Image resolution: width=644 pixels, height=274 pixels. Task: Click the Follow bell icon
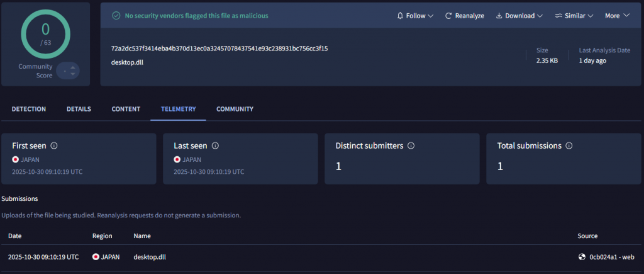pyautogui.click(x=401, y=16)
